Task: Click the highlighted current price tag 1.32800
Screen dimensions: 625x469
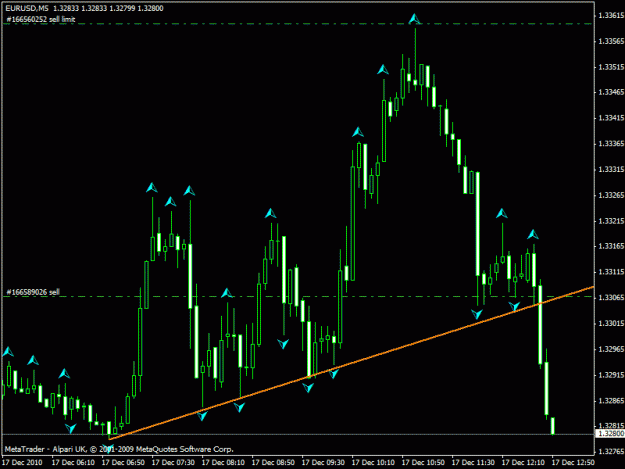Action: point(610,434)
